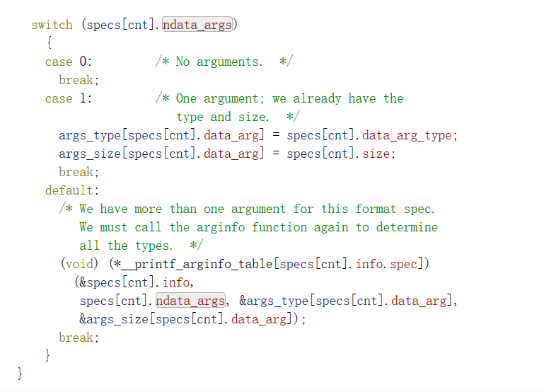Click the last break statement before closing brace
The height and width of the screenshot is (392, 544).
click(x=79, y=338)
